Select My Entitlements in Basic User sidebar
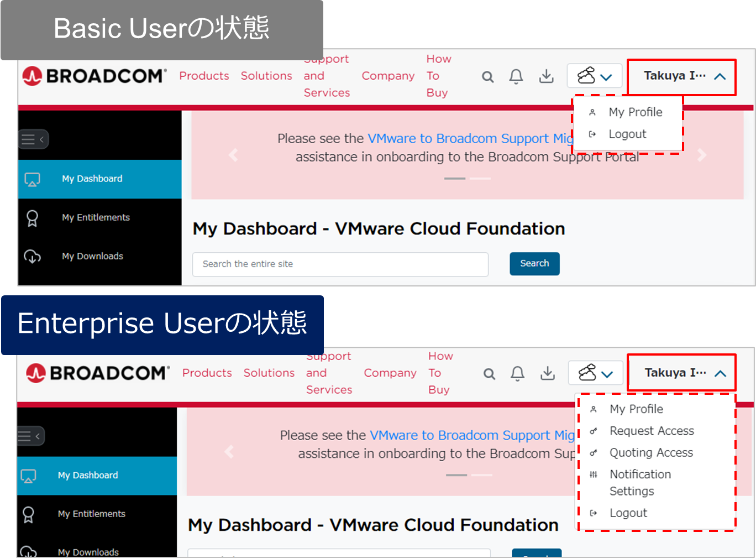Screen dimensions: 756x558 coord(100,218)
